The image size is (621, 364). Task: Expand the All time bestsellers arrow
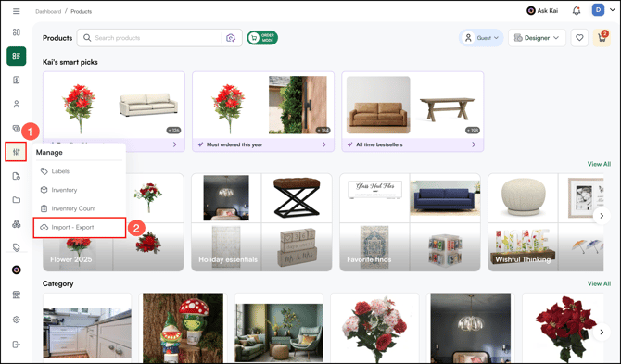point(474,144)
